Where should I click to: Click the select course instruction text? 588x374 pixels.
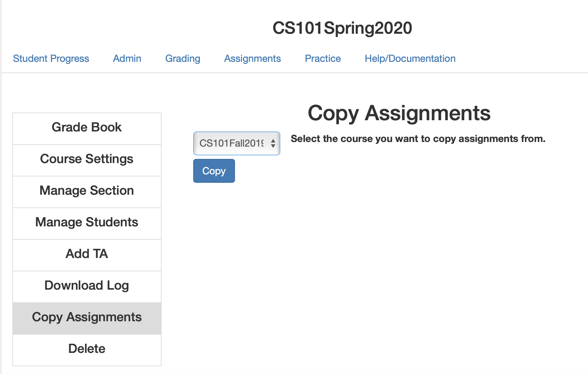coord(418,139)
